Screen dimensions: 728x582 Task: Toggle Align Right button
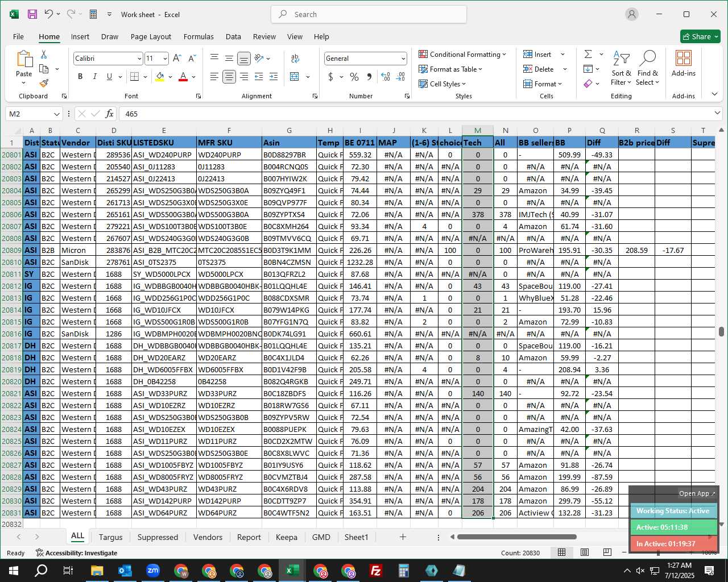click(x=244, y=76)
